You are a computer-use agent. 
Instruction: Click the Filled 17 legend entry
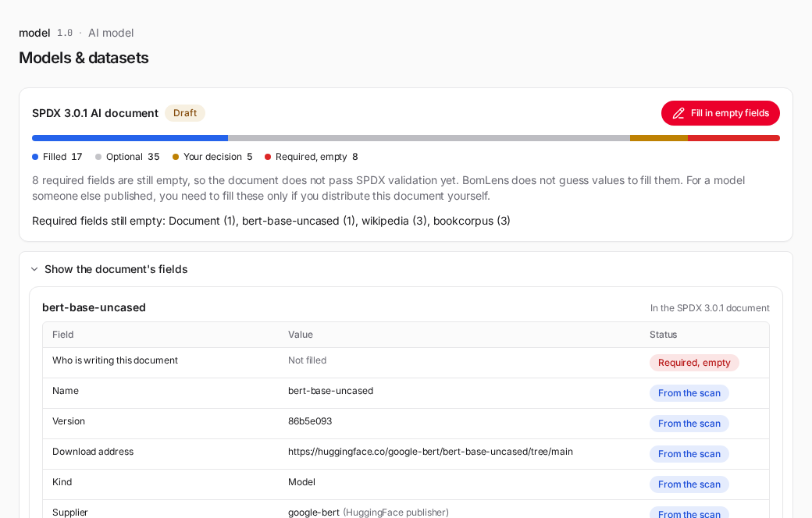pos(57,157)
